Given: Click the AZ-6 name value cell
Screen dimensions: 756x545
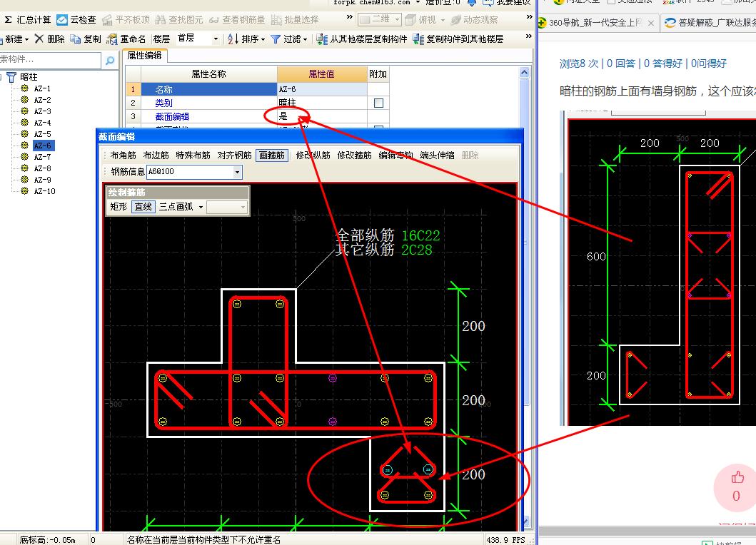Looking at the screenshot, I should 322,89.
